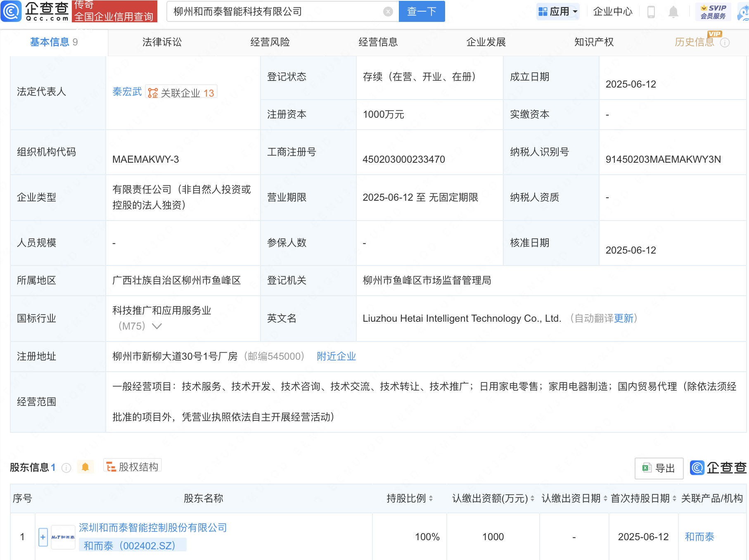Click English name Liuzhou Hetai text

(x=462, y=318)
